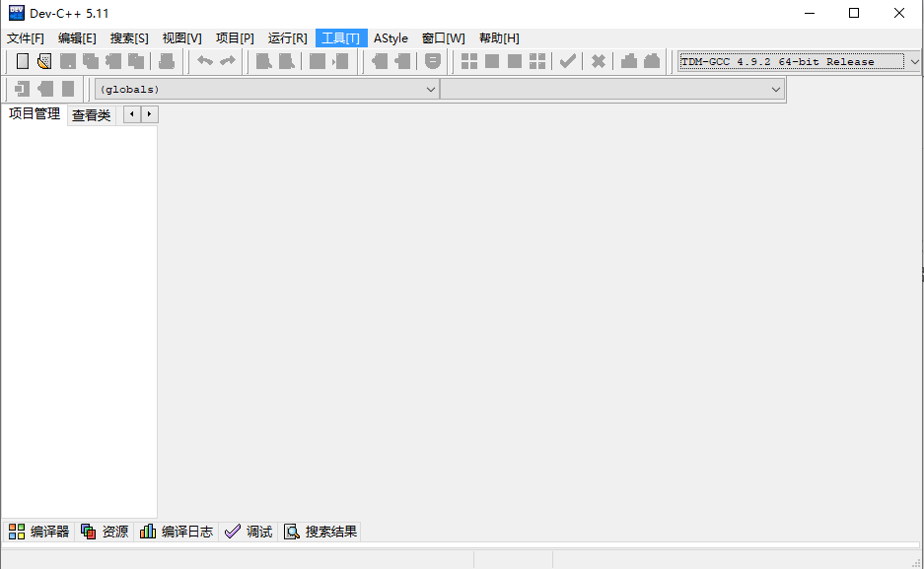Screen dimensions: 924x569
Task: Open the TDM-GCC compiler dropdown
Action: (913, 61)
